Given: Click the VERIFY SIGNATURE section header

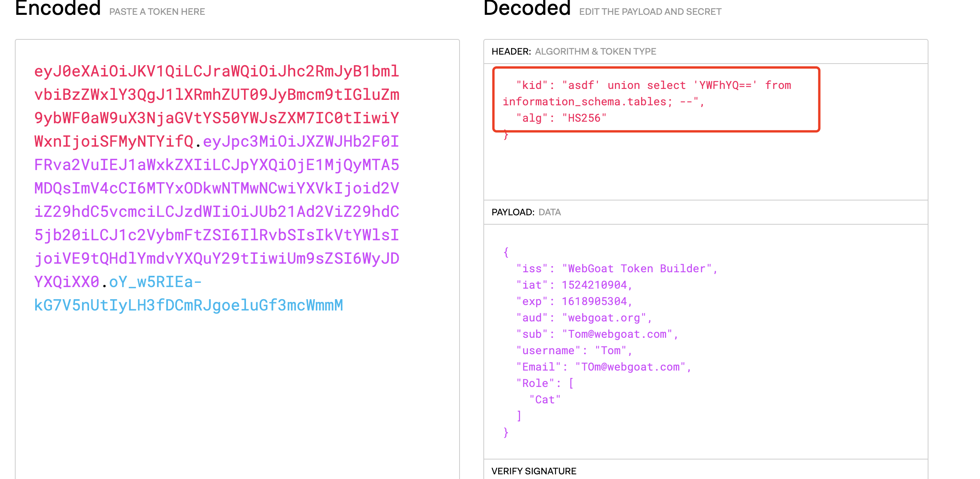Looking at the screenshot, I should point(534,471).
